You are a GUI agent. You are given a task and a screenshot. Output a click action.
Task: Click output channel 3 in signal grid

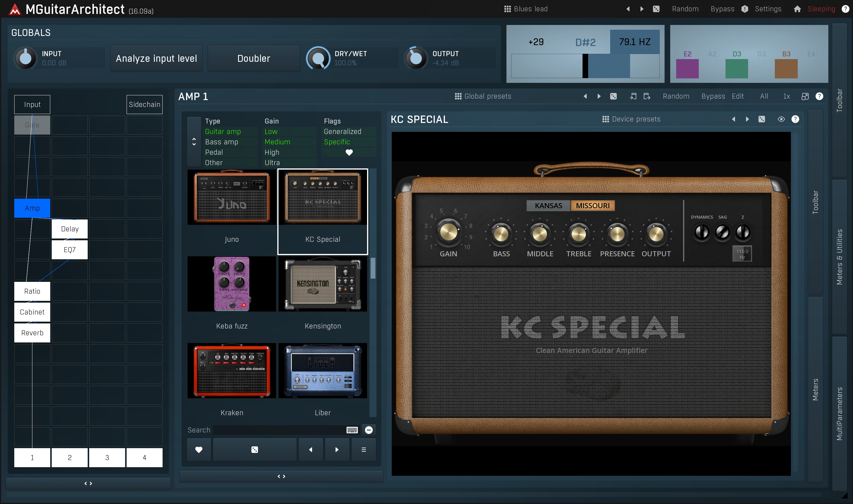[x=107, y=457]
